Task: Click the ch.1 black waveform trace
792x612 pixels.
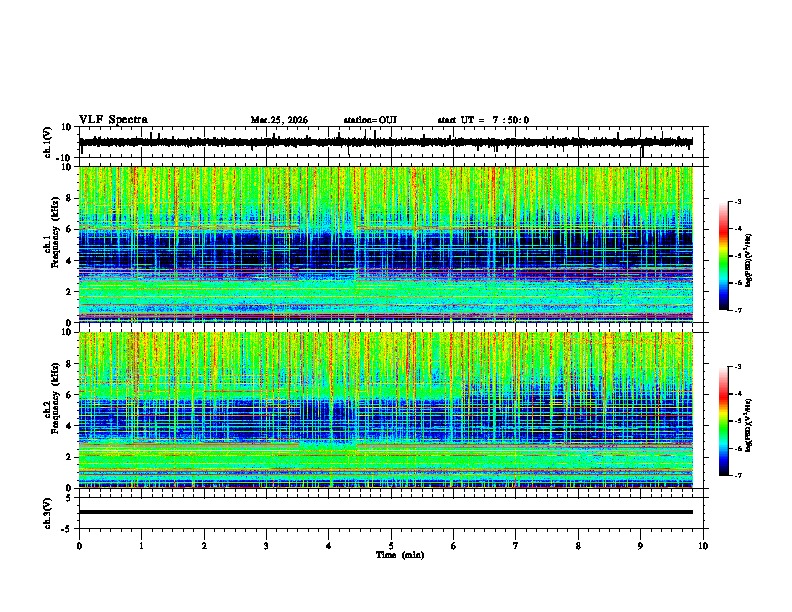Action: point(385,142)
